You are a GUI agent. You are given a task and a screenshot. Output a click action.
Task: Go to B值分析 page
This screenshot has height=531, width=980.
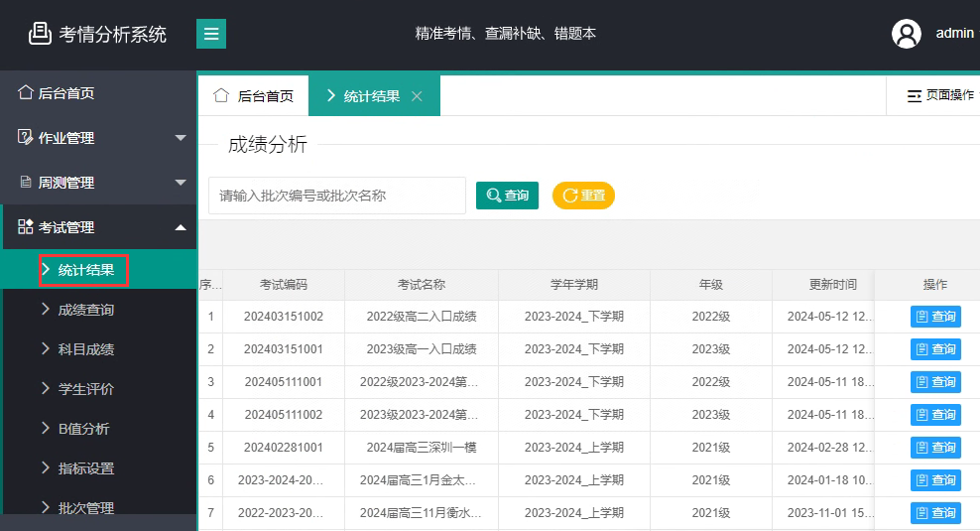(83, 429)
